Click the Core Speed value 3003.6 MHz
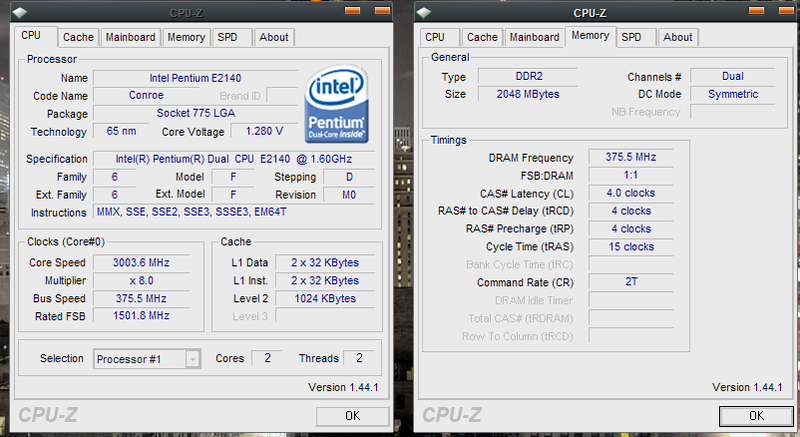The image size is (800, 437). point(141,263)
